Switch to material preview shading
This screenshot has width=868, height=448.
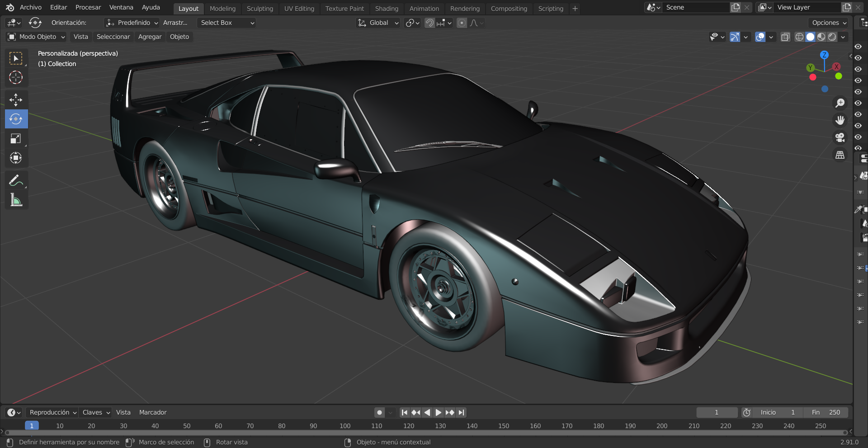click(x=821, y=37)
